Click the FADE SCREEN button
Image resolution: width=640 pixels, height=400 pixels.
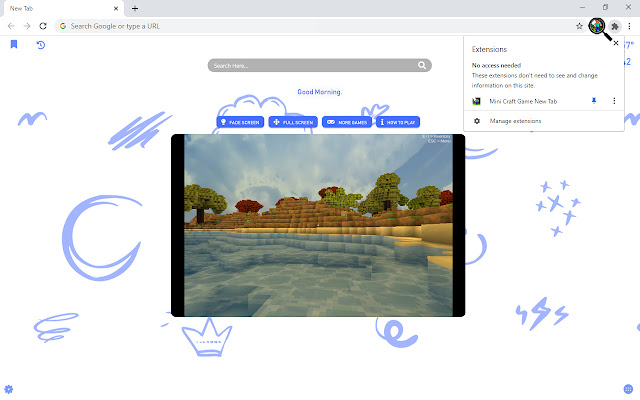tap(240, 122)
